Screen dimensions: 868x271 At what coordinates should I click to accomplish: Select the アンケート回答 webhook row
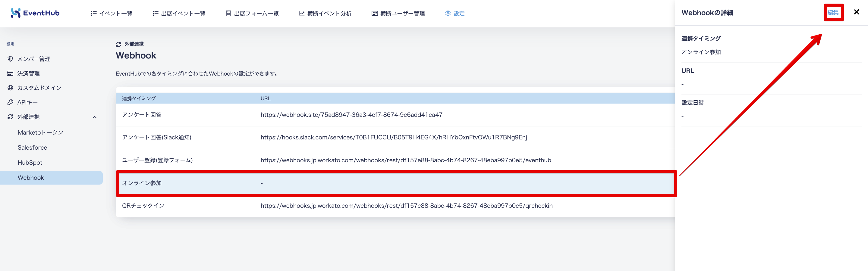pyautogui.click(x=395, y=115)
